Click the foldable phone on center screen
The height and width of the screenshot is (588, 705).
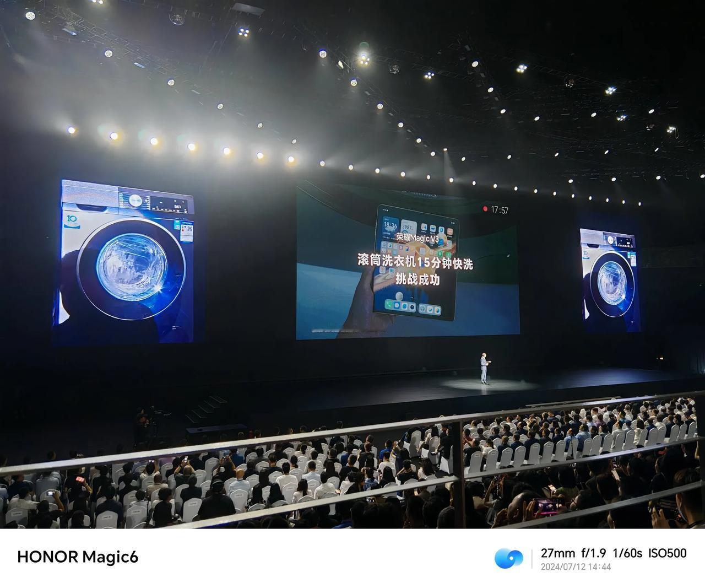click(x=416, y=263)
